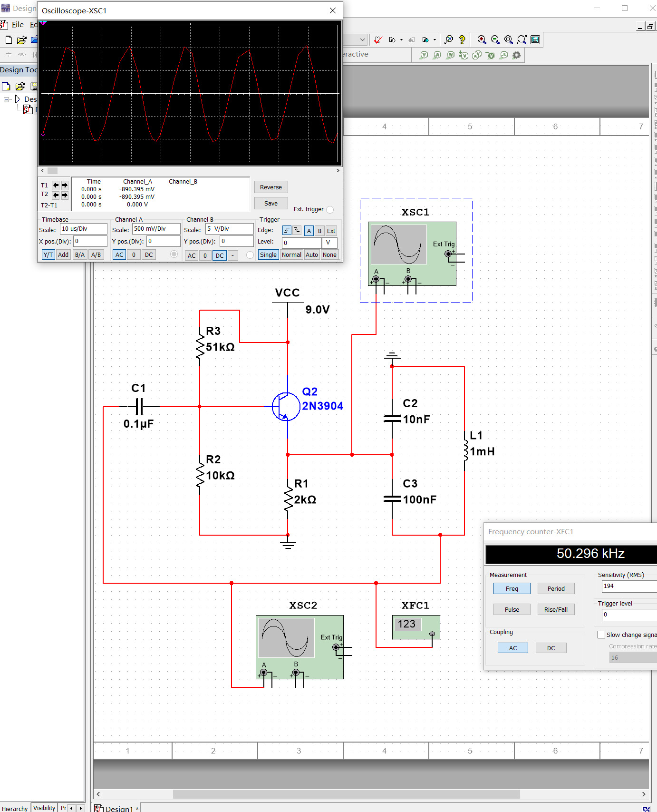Expand the Design tree node
Screen dimensions: 657x812
coord(6,99)
